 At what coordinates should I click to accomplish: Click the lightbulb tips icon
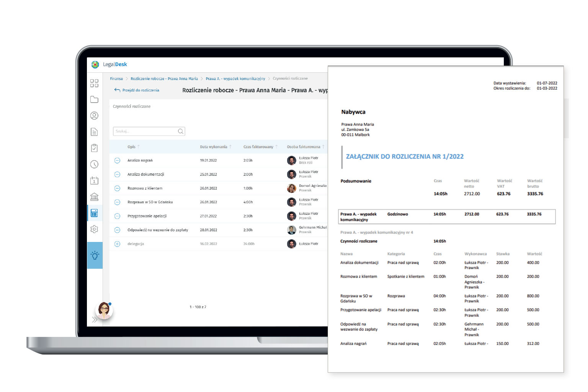[95, 255]
